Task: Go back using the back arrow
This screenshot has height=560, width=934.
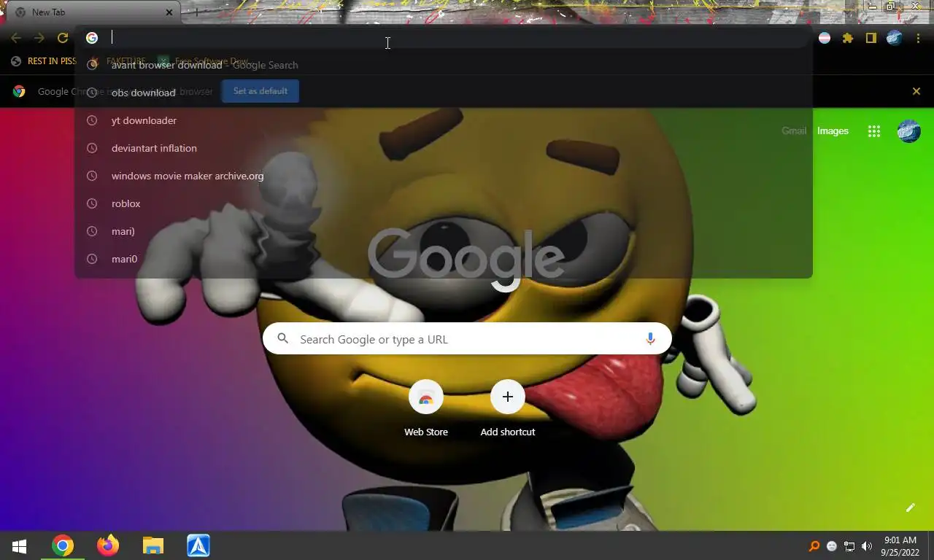Action: click(16, 38)
